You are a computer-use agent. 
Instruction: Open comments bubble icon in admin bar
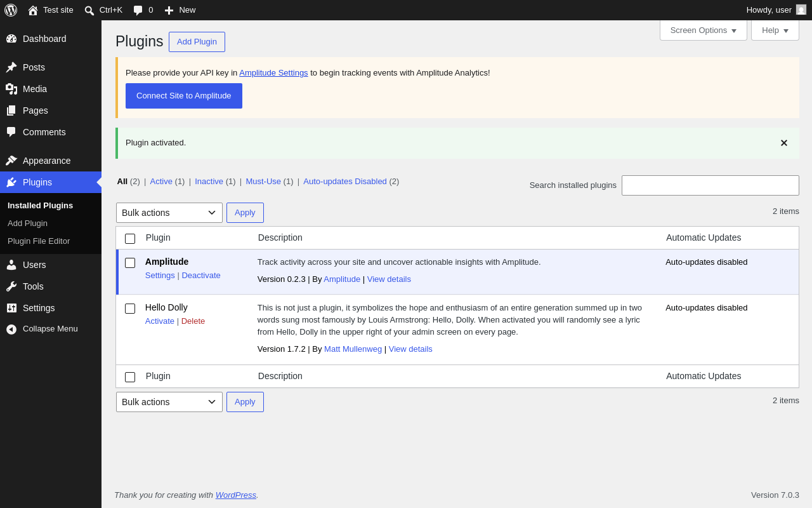point(138,10)
